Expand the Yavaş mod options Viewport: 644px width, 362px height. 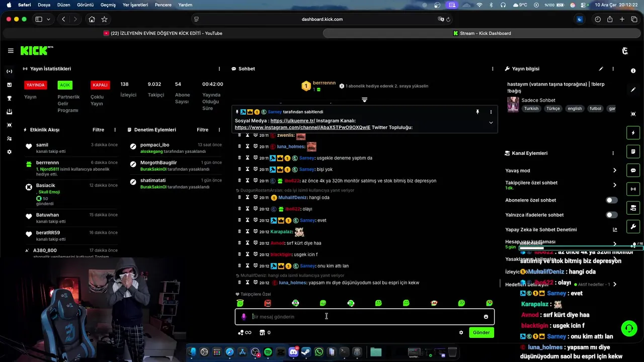(x=614, y=170)
